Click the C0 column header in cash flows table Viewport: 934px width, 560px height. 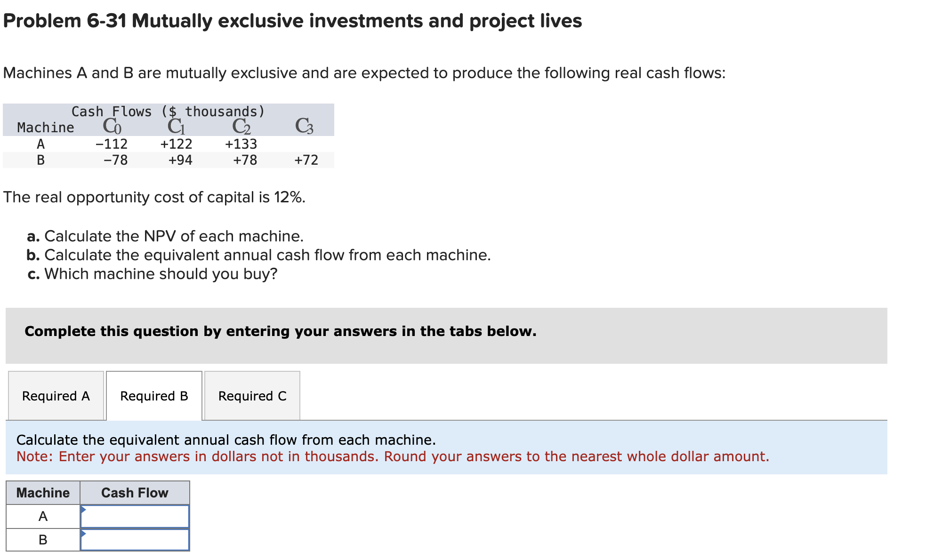[112, 125]
